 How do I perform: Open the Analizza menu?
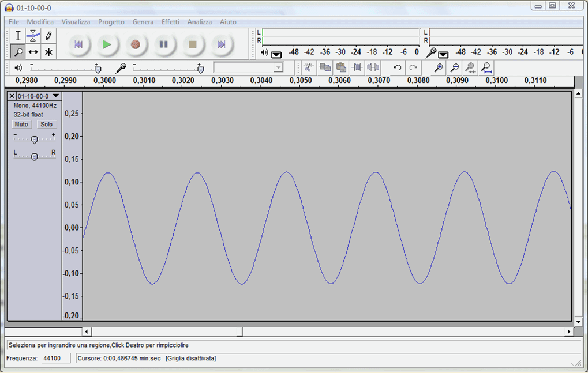point(200,22)
